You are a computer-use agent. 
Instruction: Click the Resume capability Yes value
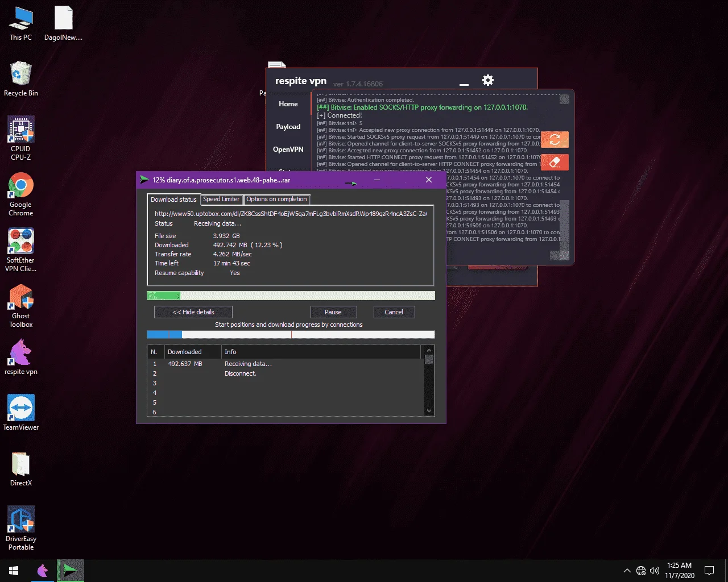pyautogui.click(x=235, y=273)
